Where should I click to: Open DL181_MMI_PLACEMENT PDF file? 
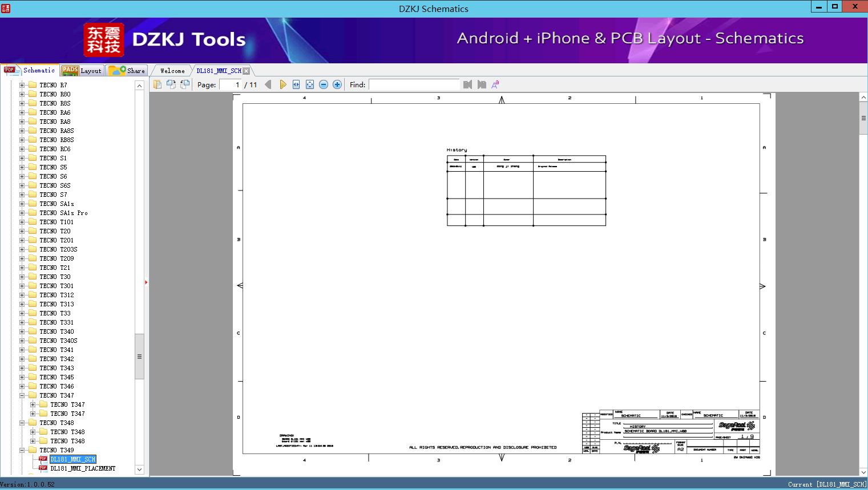click(x=83, y=468)
